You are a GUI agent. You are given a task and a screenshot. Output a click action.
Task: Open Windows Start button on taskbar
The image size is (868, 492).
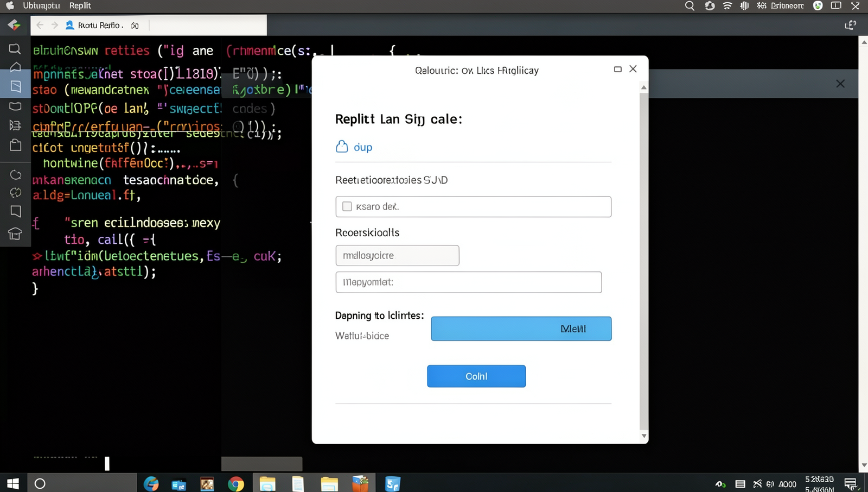click(x=12, y=483)
